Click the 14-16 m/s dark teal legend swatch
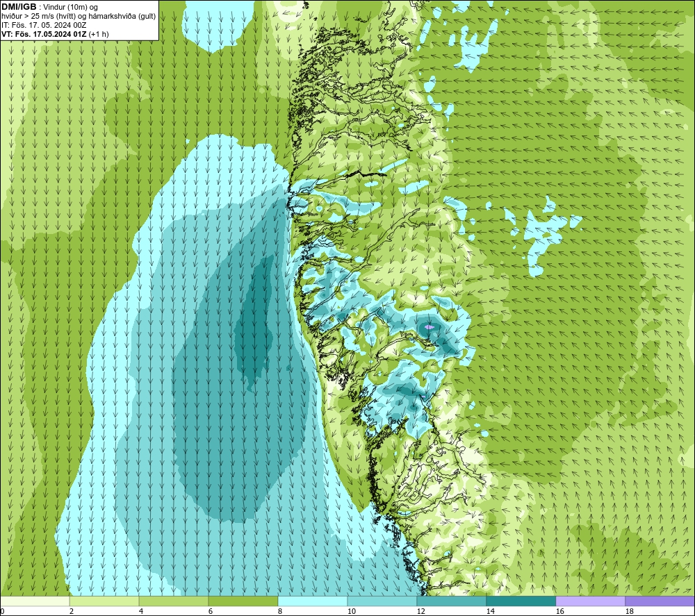This screenshot has height=616, width=695. (521, 601)
